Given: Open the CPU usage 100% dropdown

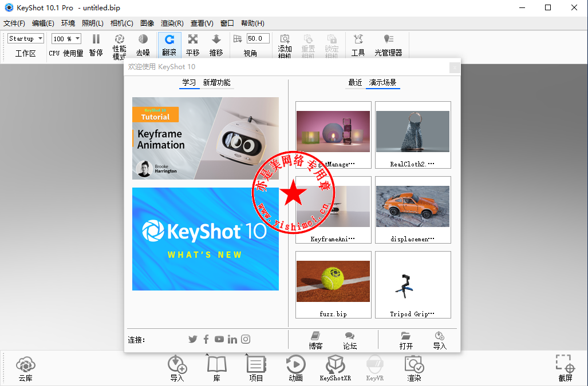Looking at the screenshot, I should coord(66,38).
